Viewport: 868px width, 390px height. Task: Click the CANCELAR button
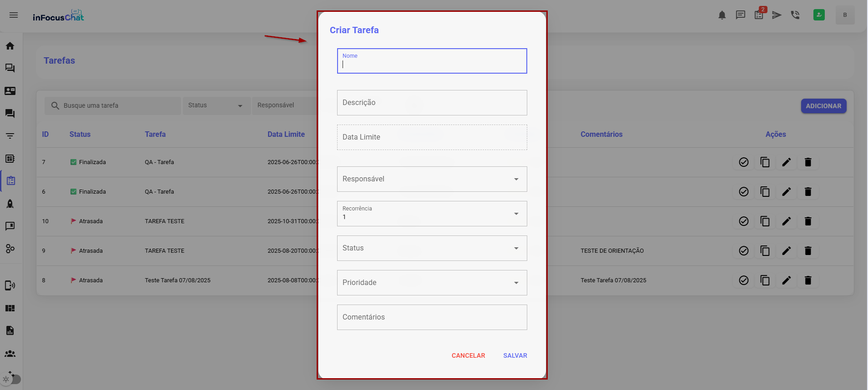[x=468, y=355]
